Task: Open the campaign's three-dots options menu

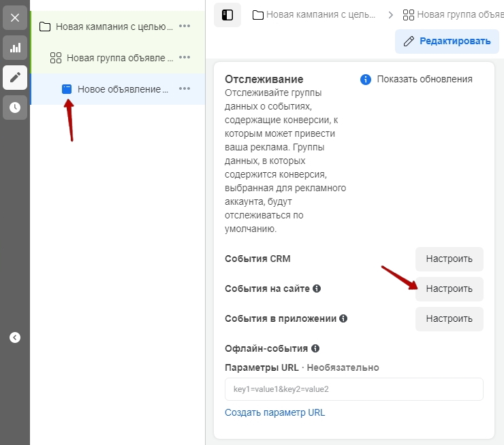Action: point(185,27)
